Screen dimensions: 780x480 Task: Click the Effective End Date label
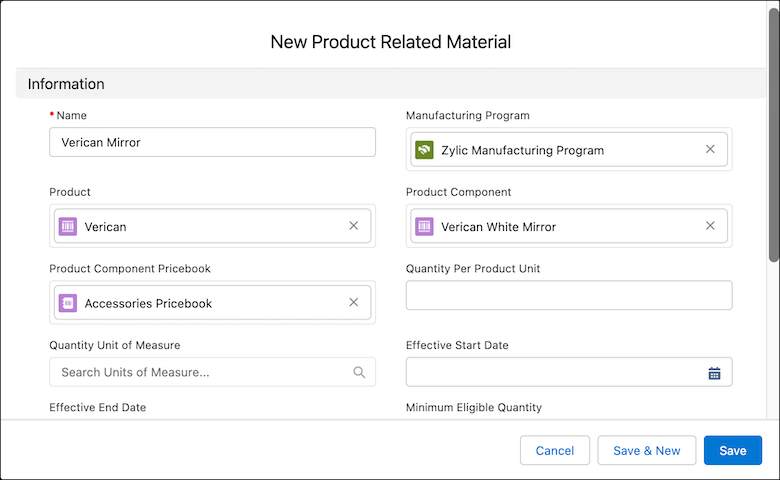[98, 407]
